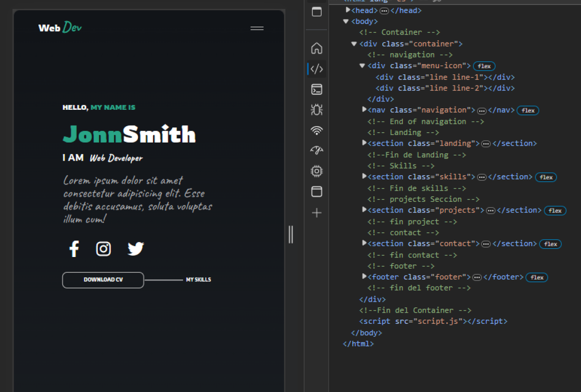Open the Instagram social icon
The width and height of the screenshot is (581, 392).
click(x=103, y=249)
